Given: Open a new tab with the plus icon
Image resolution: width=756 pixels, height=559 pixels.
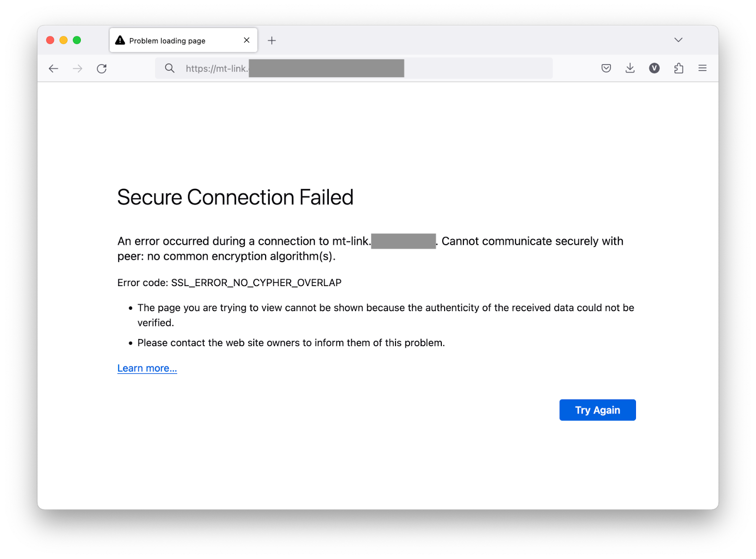Looking at the screenshot, I should pyautogui.click(x=272, y=41).
